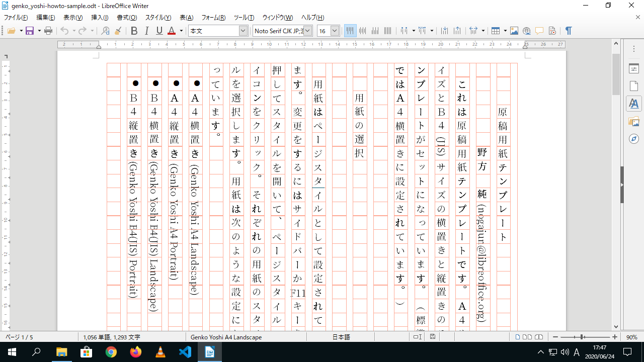Toggle formatting marks with the pilcrow icon
The image size is (644, 362).
(569, 31)
